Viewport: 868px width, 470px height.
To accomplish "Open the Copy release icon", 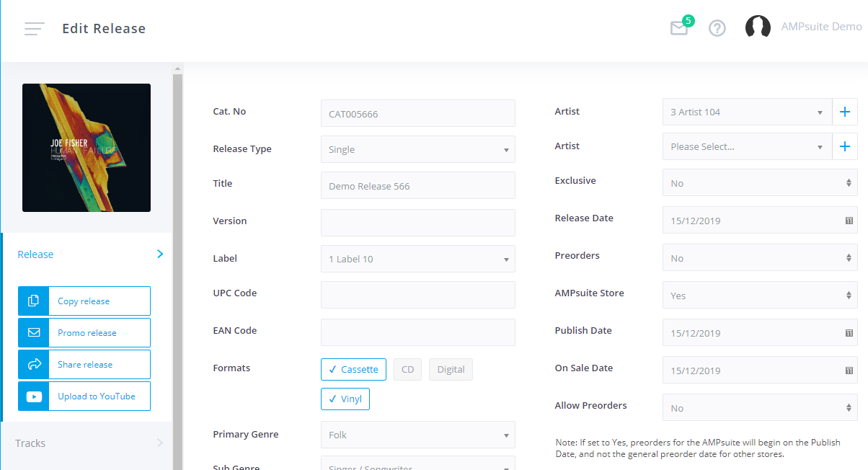I will click(32, 301).
